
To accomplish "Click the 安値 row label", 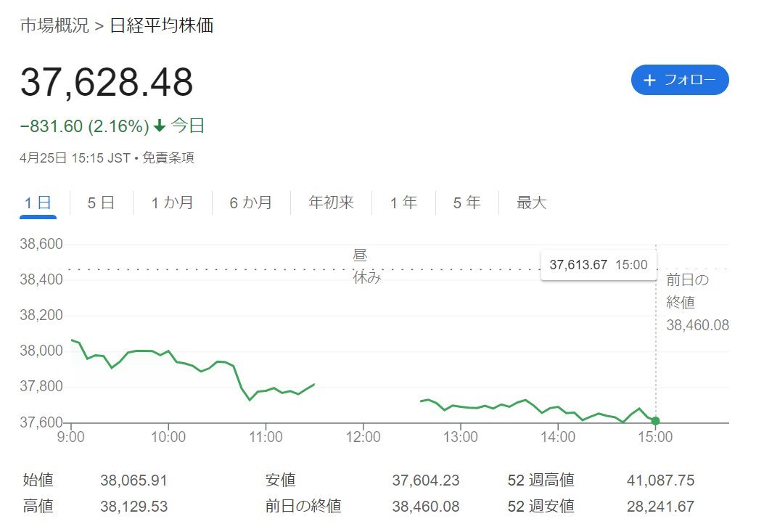I will pyautogui.click(x=281, y=480).
